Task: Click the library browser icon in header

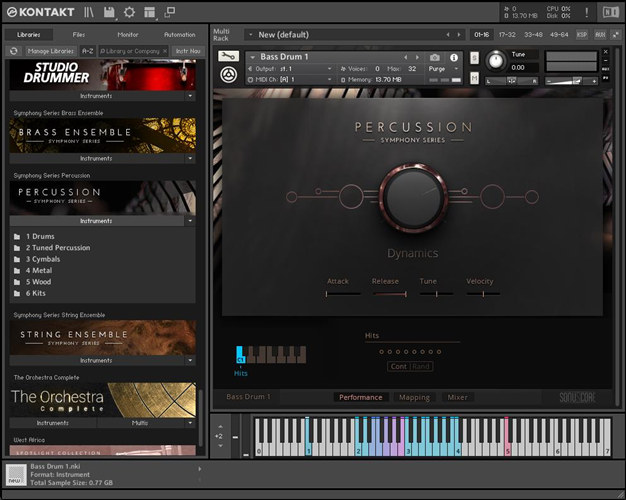Action: (x=88, y=12)
